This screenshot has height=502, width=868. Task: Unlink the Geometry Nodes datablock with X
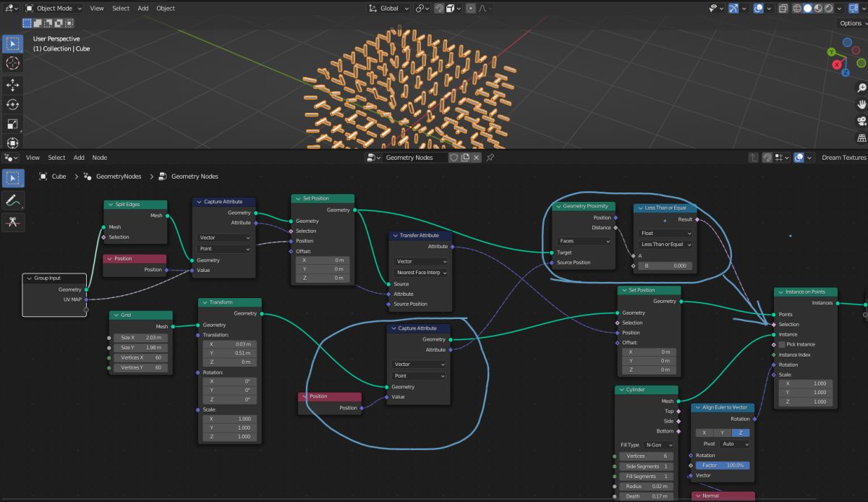tap(477, 157)
